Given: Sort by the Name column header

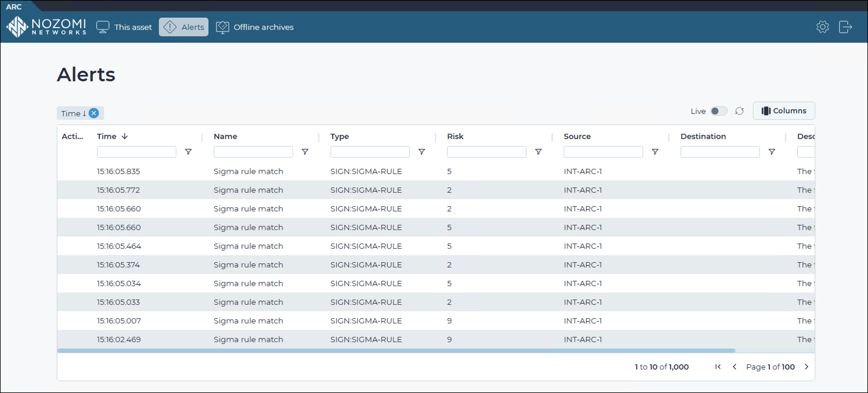Looking at the screenshot, I should coord(225,137).
